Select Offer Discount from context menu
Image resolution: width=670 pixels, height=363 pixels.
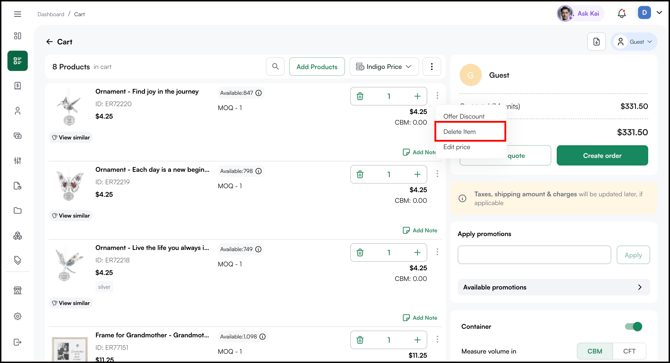click(x=464, y=116)
